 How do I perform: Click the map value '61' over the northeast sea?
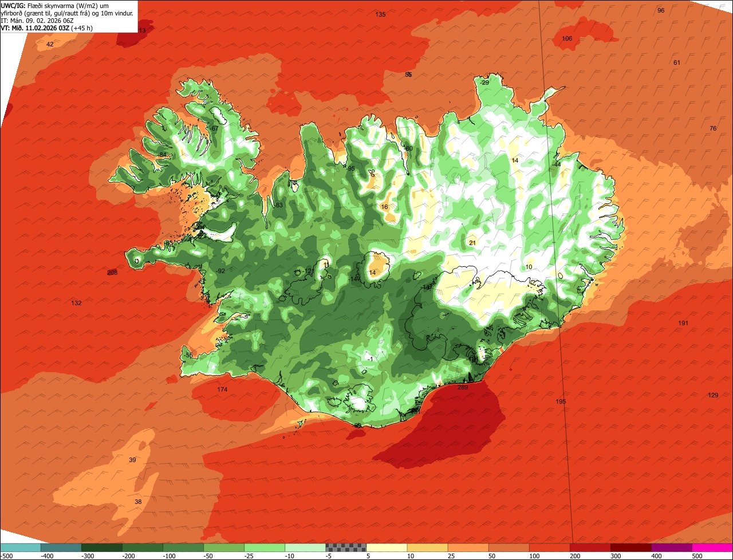[677, 62]
